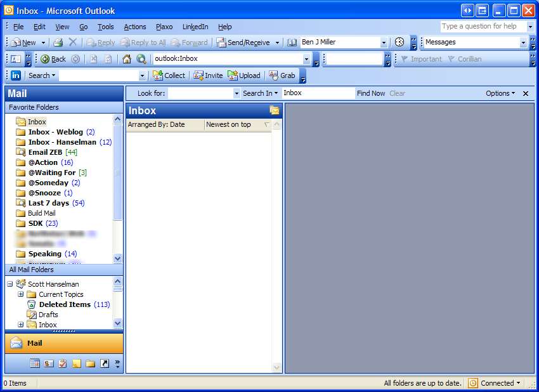
Task: Open the Contacts icon in the navigation pane
Action: coord(49,363)
